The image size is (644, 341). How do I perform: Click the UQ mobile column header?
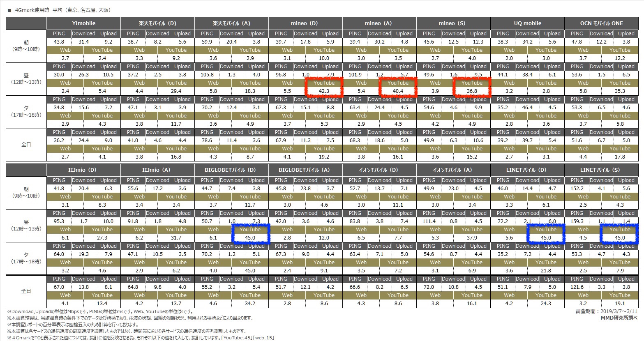[x=527, y=23]
